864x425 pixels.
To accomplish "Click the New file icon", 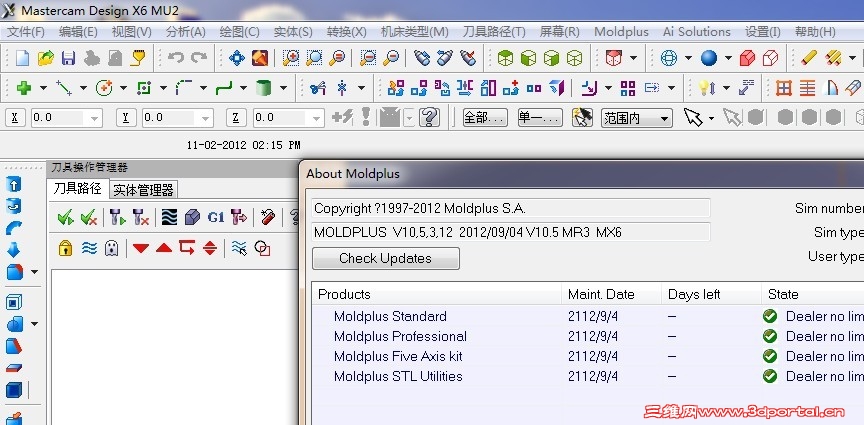I will point(22,58).
